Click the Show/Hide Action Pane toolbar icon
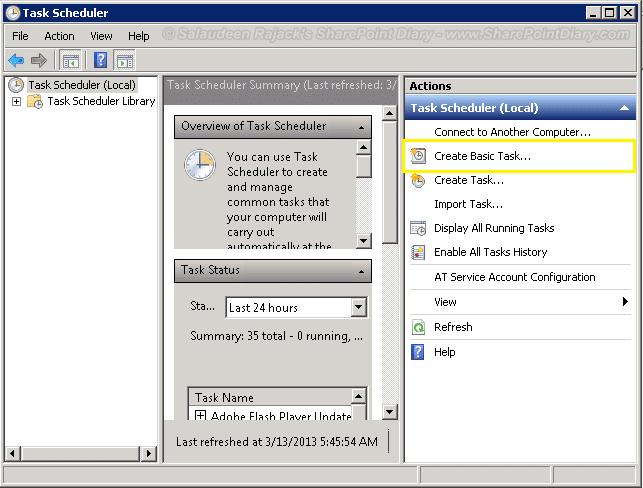This screenshot has width=643, height=488. point(124,60)
